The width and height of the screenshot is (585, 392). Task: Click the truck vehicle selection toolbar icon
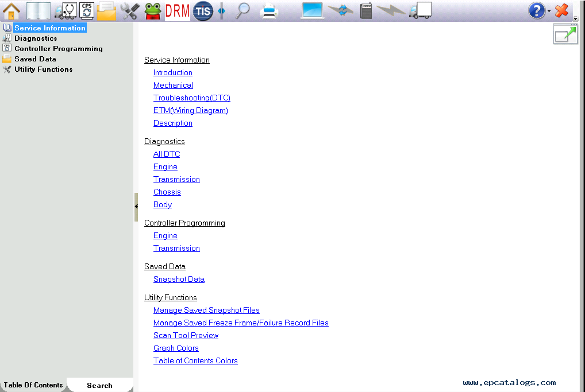[421, 10]
